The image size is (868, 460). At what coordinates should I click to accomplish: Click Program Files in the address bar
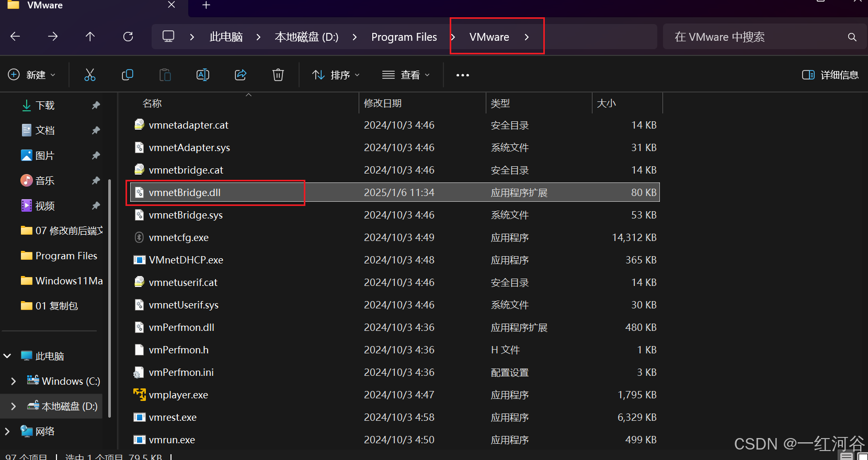[404, 37]
